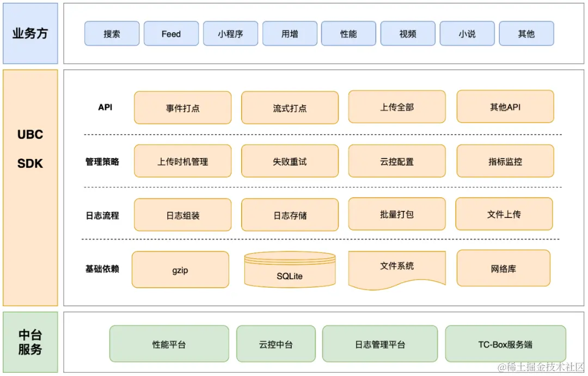The width and height of the screenshot is (588, 376).
Task: Click the gzip compression block
Action: coord(180,269)
